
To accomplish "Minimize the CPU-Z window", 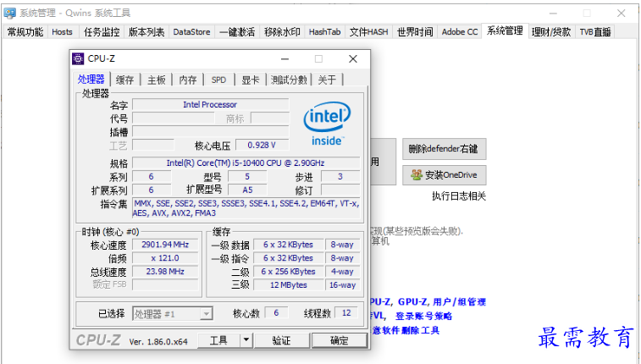I will pos(285,59).
